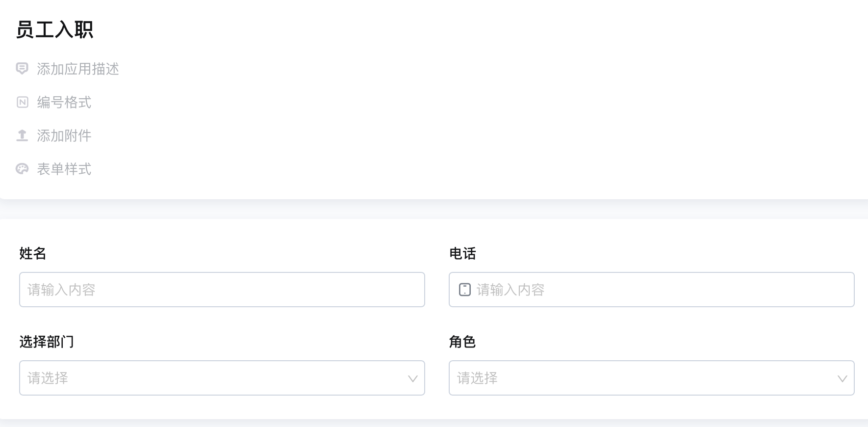This screenshot has width=868, height=427.
Task: Click the chevron arrow in 选择部门 dropdown
Action: click(x=412, y=378)
